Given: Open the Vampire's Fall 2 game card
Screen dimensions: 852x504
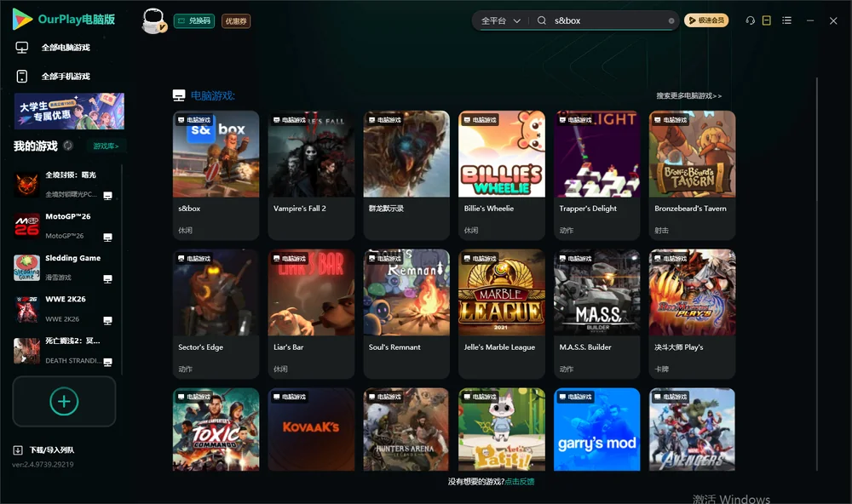Looking at the screenshot, I should [x=311, y=175].
